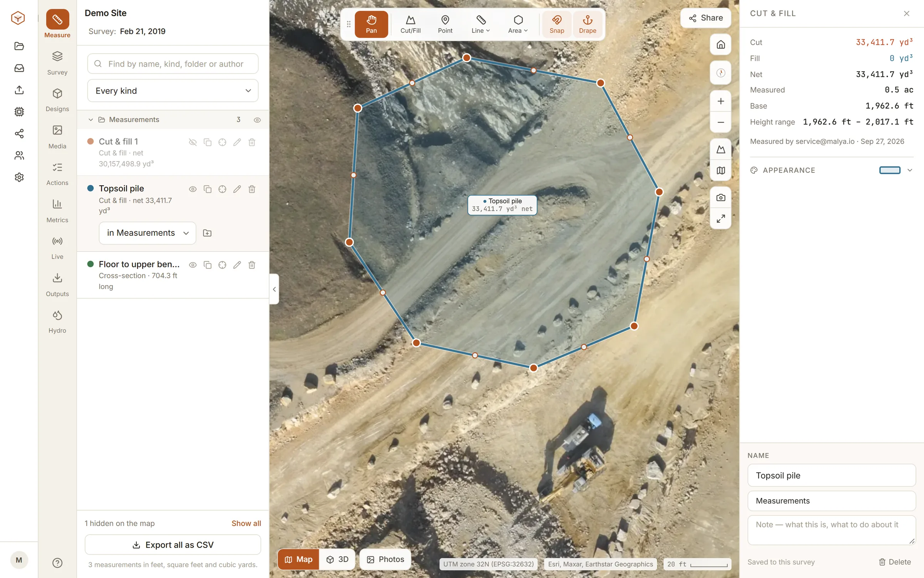924x578 pixels.
Task: Open the Live panel
Action: [x=57, y=247]
